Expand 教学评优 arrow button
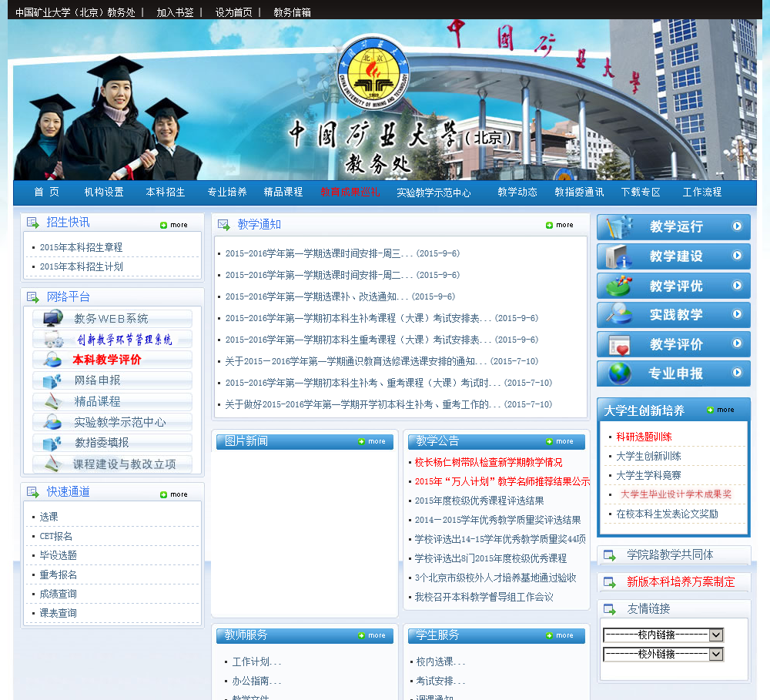This screenshot has width=770, height=700. pos(737,286)
